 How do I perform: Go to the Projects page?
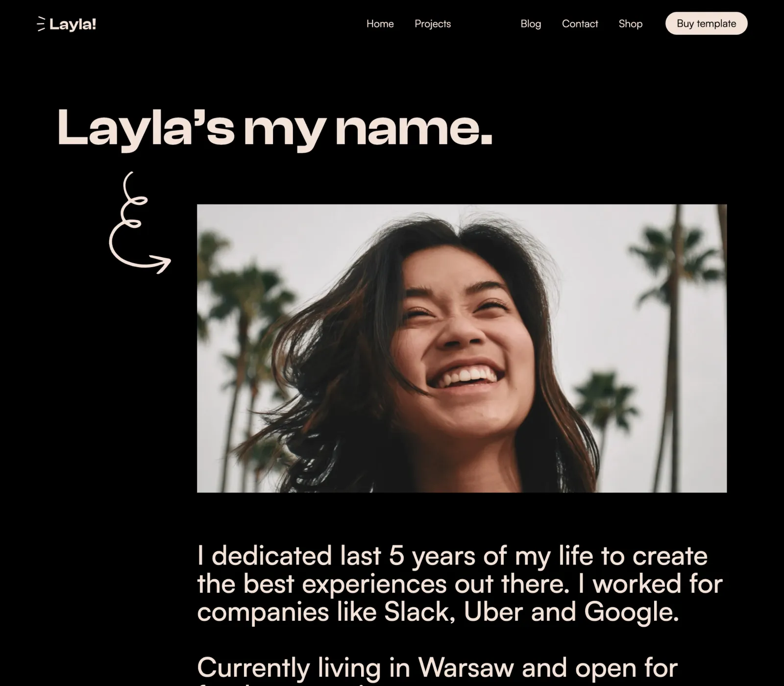click(432, 24)
